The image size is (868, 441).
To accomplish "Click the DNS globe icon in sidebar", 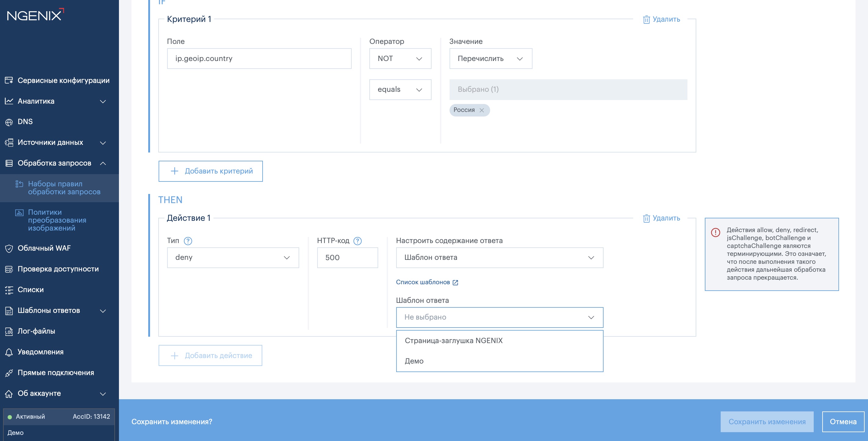I will point(9,122).
